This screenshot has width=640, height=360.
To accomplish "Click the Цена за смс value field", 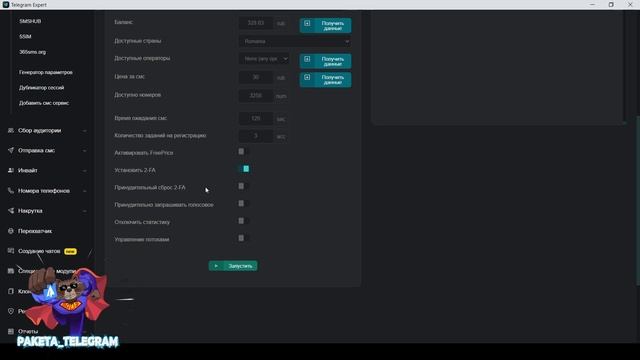I will [x=256, y=77].
